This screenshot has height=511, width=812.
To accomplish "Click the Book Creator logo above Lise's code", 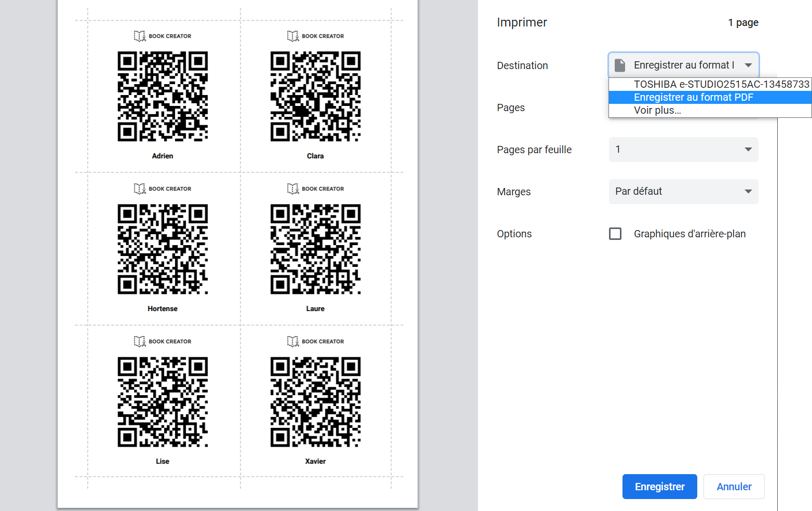I will point(163,341).
